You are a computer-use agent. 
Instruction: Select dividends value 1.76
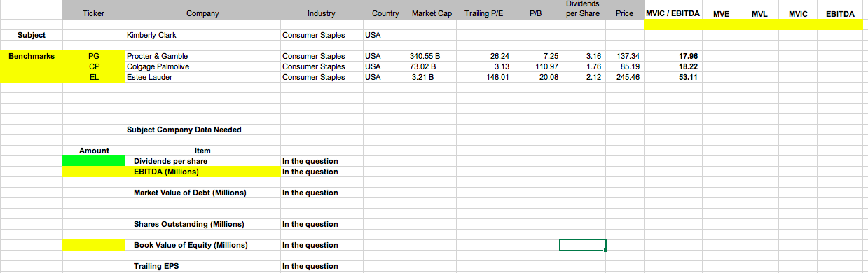pyautogui.click(x=583, y=66)
